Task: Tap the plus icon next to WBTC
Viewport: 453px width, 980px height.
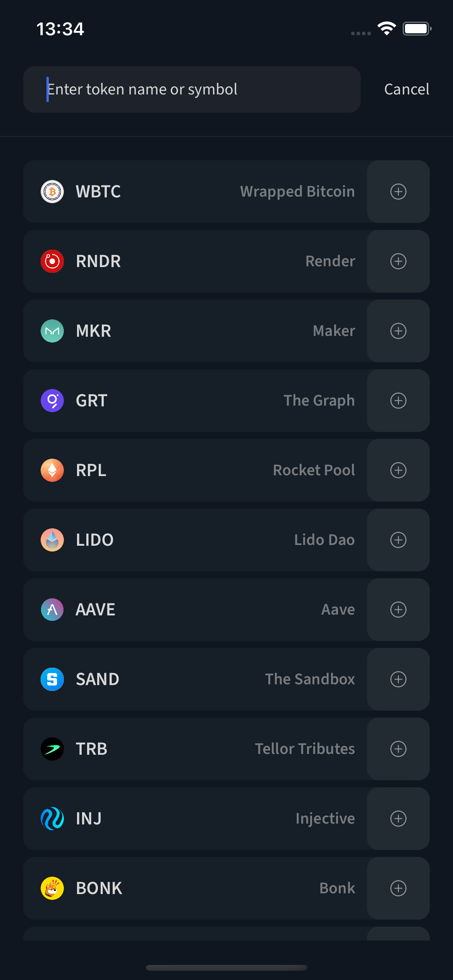Action: pos(398,192)
